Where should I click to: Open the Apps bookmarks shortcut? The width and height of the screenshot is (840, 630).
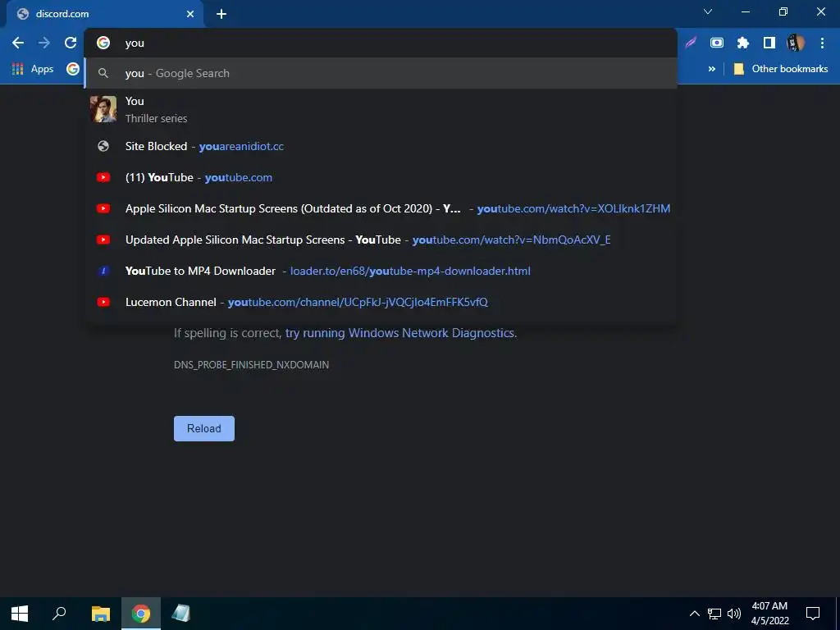[33, 69]
